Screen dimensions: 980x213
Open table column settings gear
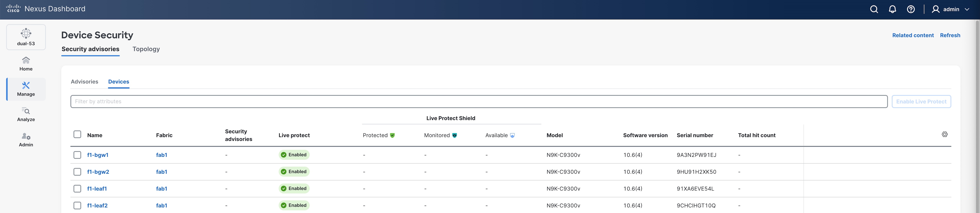click(x=945, y=134)
